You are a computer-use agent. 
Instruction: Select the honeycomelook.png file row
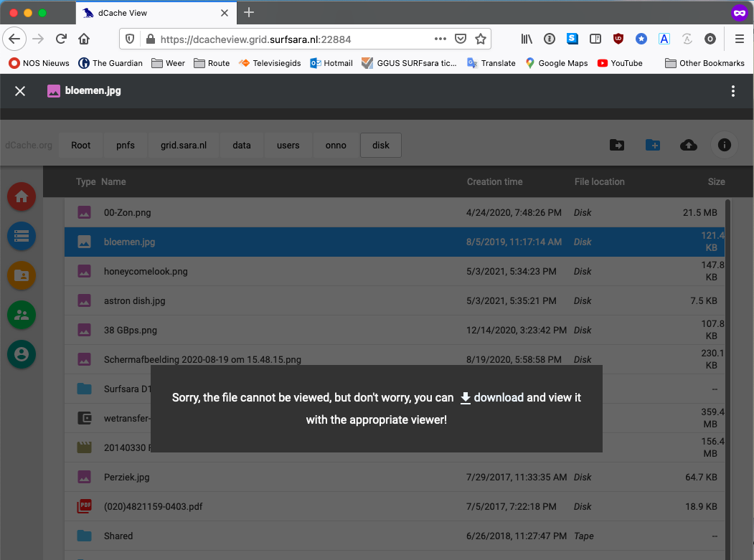(395, 271)
